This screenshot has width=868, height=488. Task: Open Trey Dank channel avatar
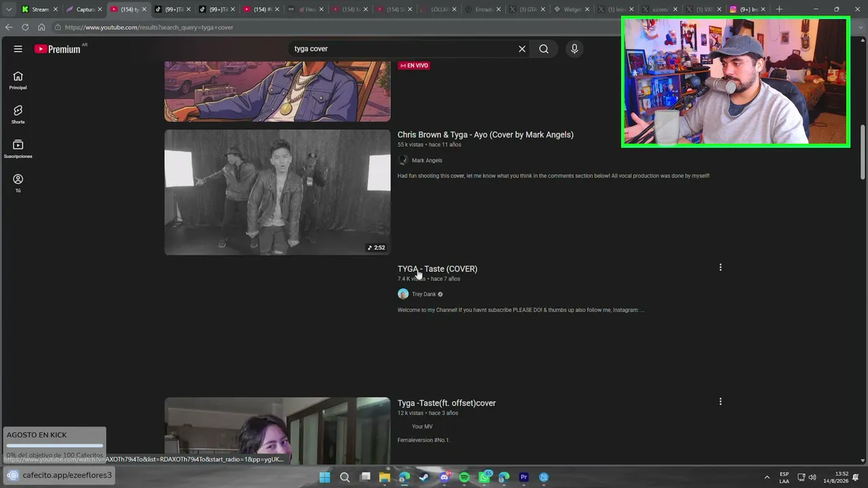[403, 294]
